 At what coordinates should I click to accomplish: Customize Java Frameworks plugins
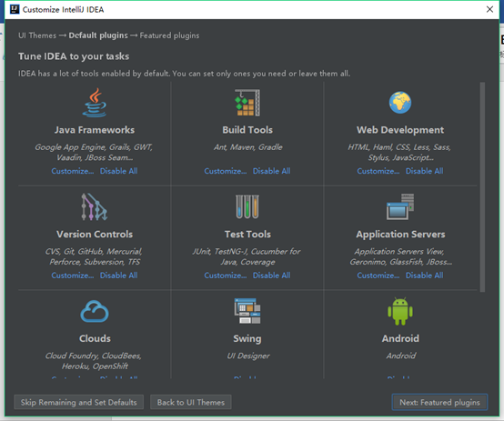pyautogui.click(x=73, y=171)
